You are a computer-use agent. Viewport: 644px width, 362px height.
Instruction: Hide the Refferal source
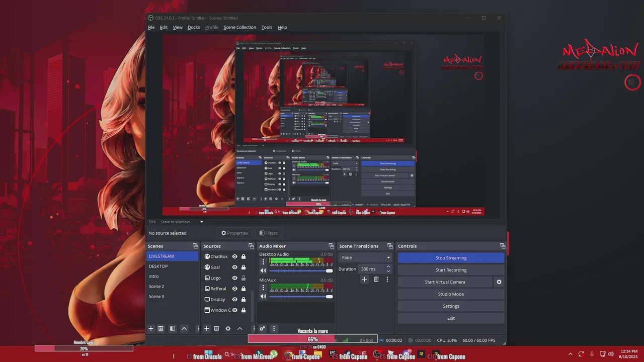pyautogui.click(x=234, y=289)
